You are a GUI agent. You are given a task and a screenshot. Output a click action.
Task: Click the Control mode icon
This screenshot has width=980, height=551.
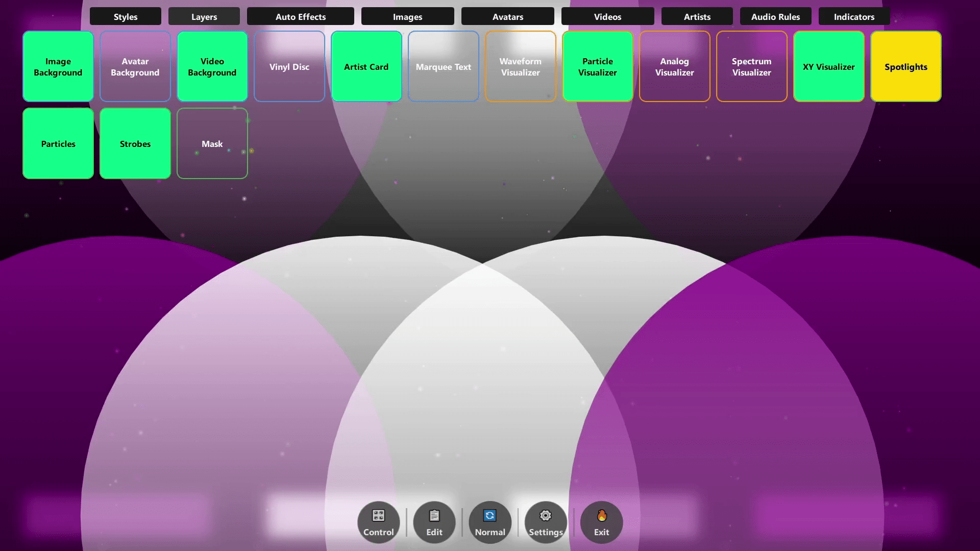coord(378,516)
